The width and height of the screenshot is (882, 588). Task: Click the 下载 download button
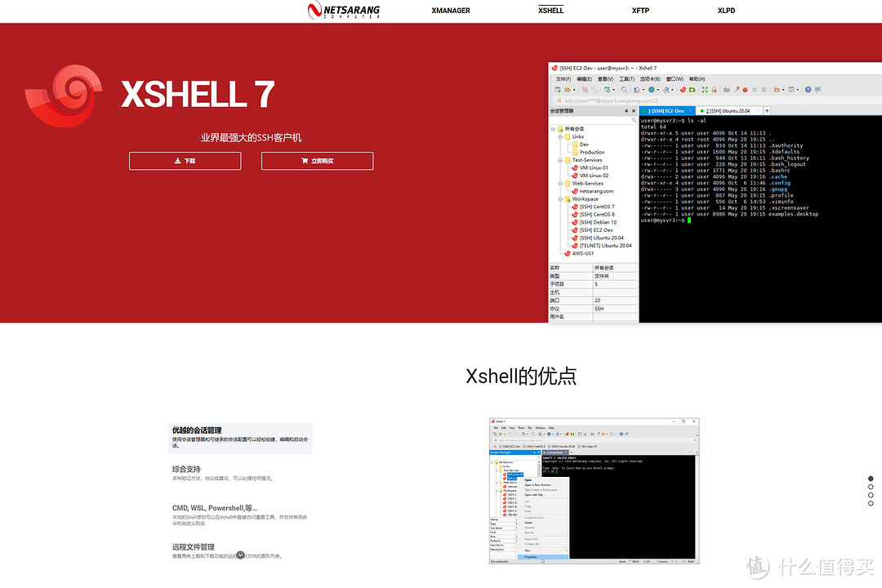185,161
